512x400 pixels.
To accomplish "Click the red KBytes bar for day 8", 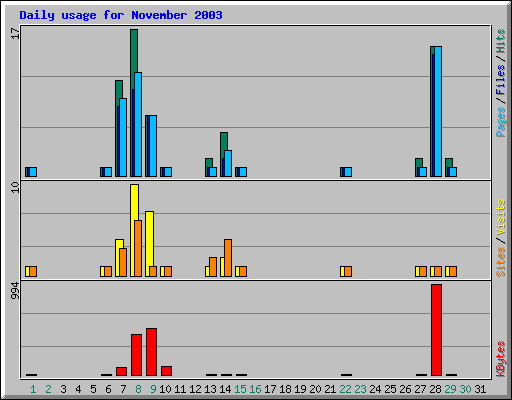I will 136,355.
